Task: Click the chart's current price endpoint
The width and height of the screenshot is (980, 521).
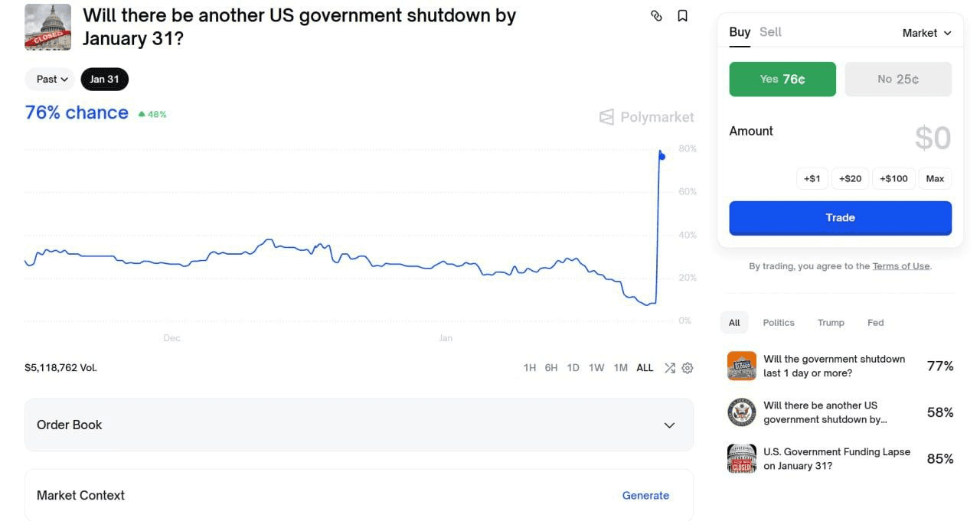Action: click(661, 157)
